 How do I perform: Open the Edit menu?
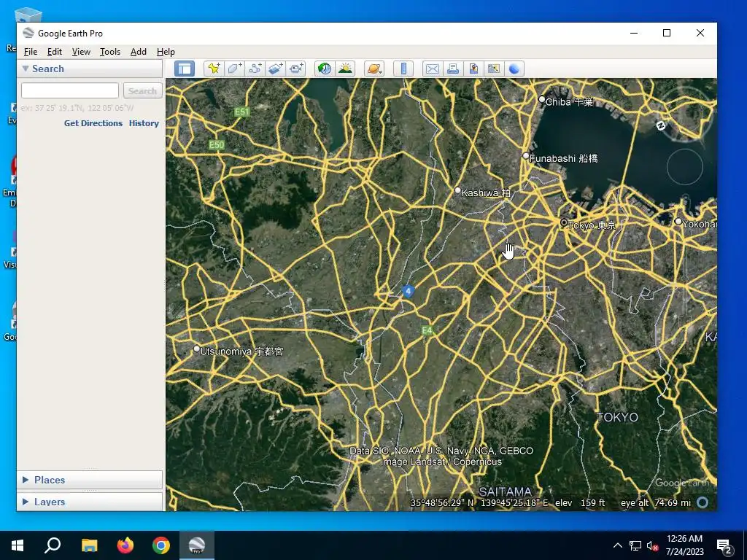tap(54, 52)
